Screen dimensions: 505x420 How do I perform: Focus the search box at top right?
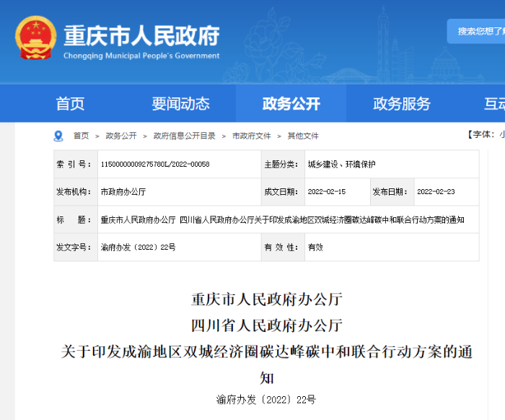(x=478, y=31)
